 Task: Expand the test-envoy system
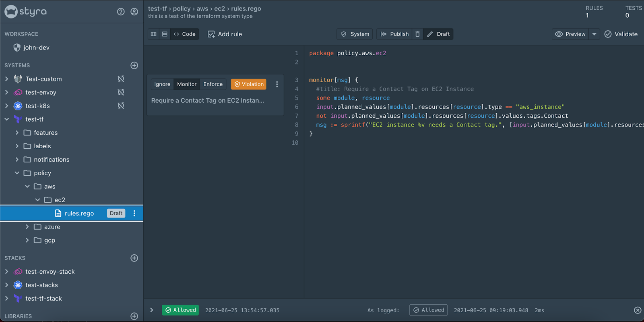click(6, 92)
